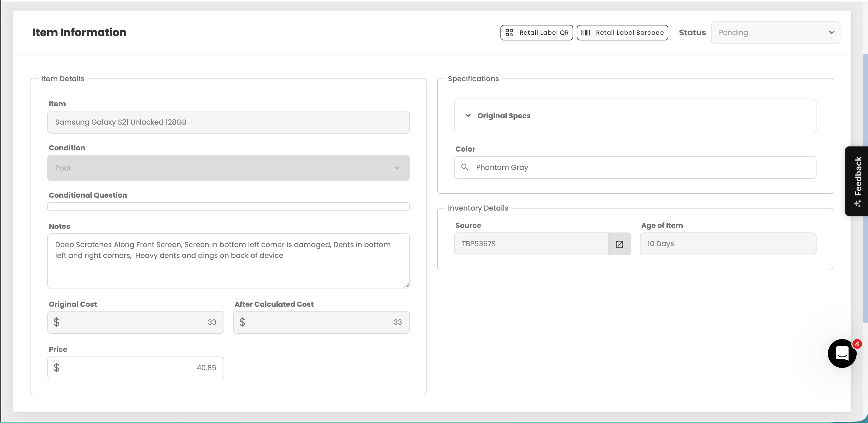Viewport: 868px width, 423px height.
Task: Click the Item Information heading
Action: pos(79,32)
